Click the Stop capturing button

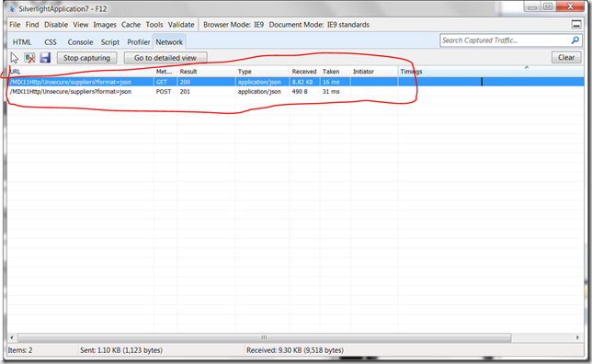point(86,58)
